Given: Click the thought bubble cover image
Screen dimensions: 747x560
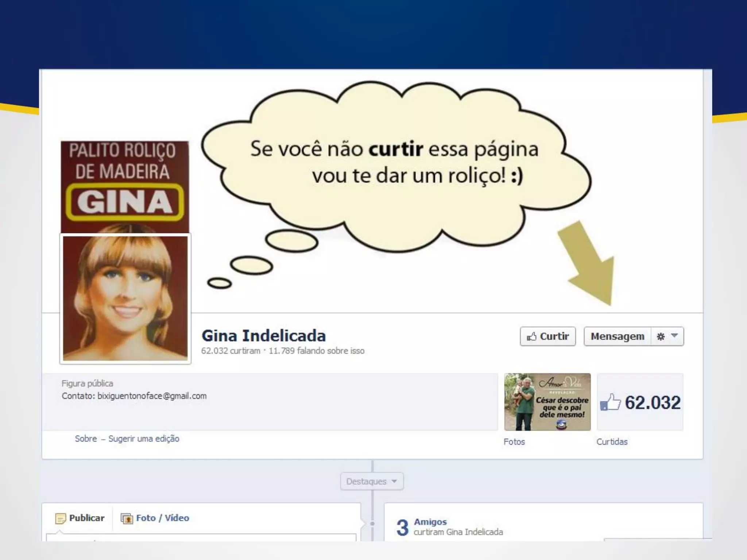Looking at the screenshot, I should coord(394,164).
